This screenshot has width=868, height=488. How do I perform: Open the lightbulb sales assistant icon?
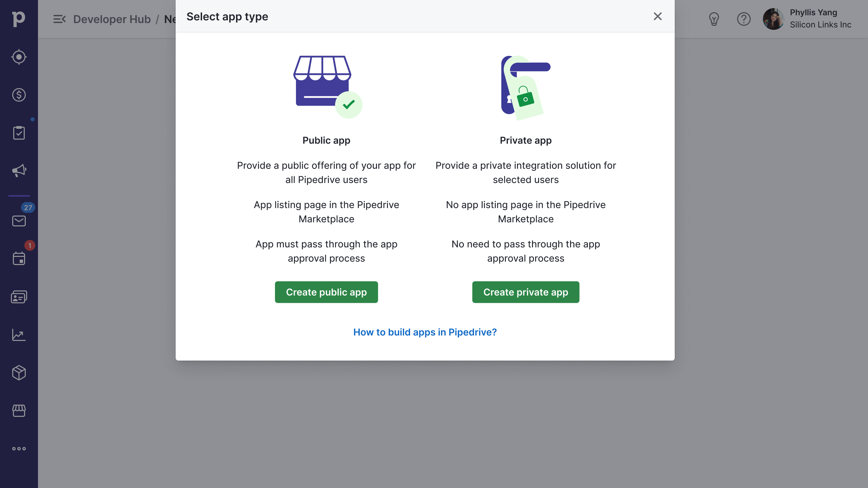click(714, 19)
